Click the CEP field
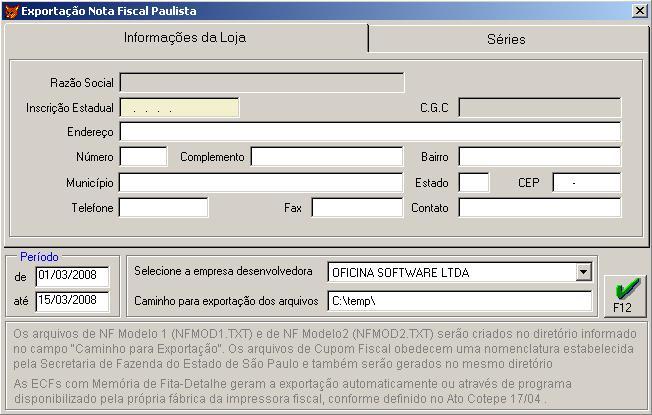This screenshot has width=652, height=415. coord(587,183)
